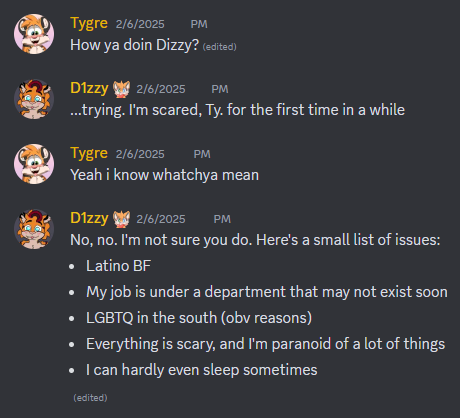Open D1zzy's avatar beside the issues list
This screenshot has height=418, width=460.
click(x=34, y=229)
